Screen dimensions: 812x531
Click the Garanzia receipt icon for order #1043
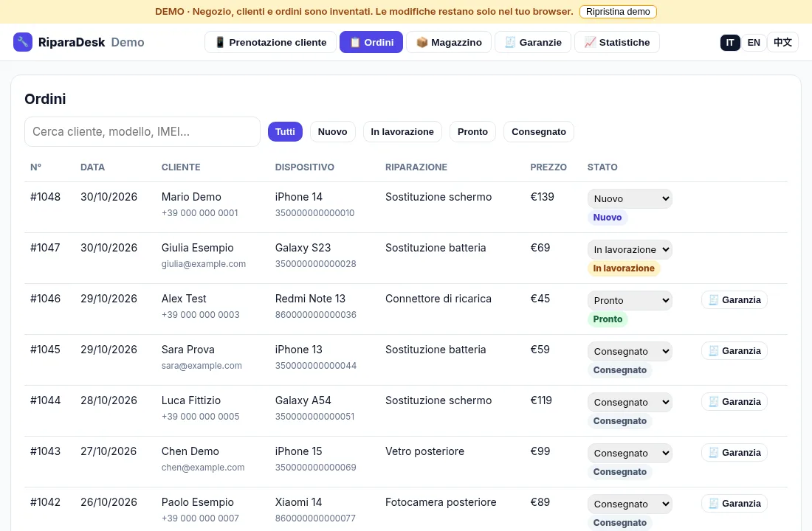(713, 452)
